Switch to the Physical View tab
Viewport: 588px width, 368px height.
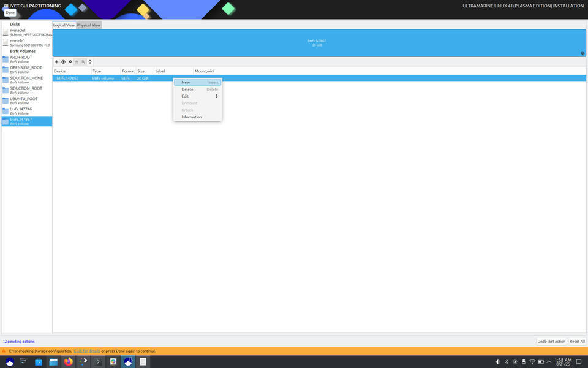tap(89, 25)
